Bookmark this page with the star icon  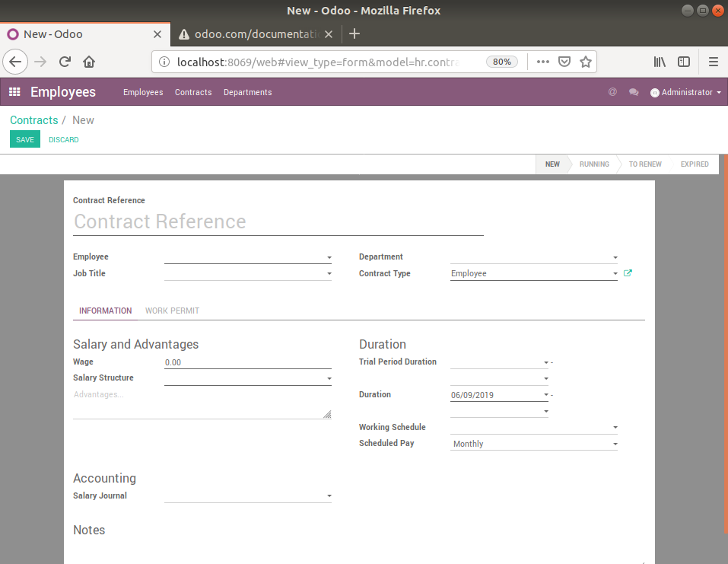[586, 62]
